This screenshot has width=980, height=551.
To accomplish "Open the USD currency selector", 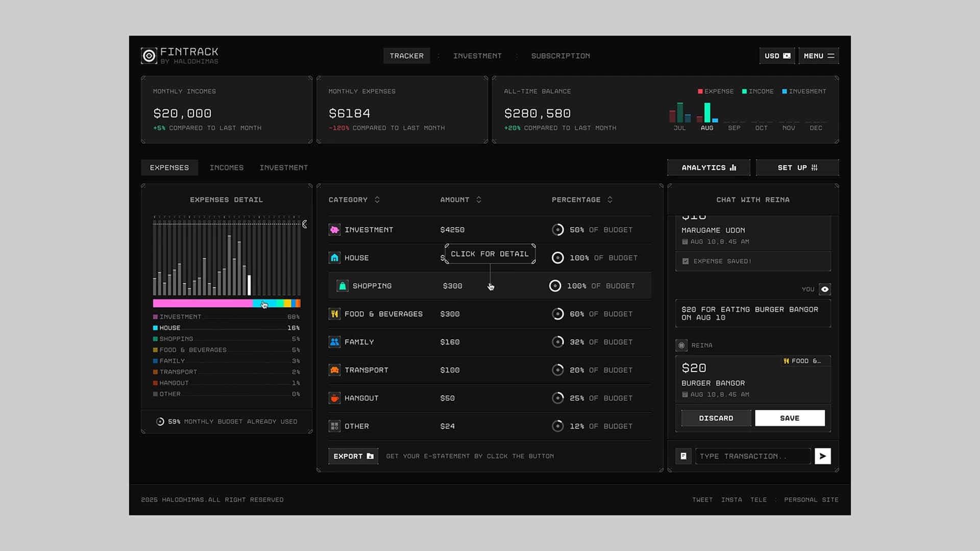I will 777,56.
